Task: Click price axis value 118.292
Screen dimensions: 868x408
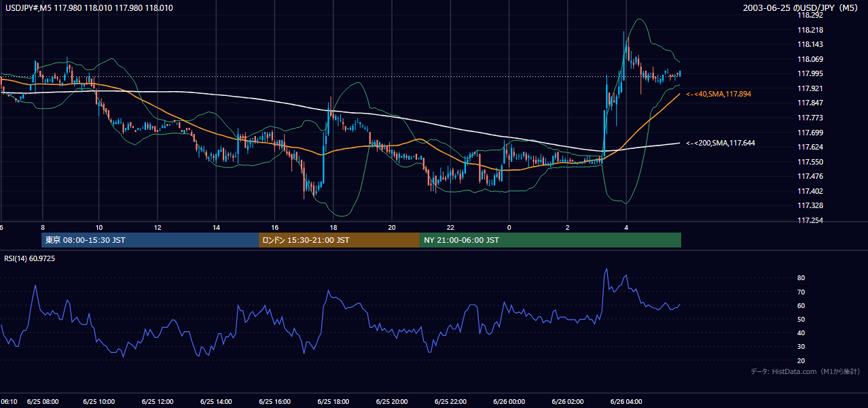Action: click(x=810, y=15)
